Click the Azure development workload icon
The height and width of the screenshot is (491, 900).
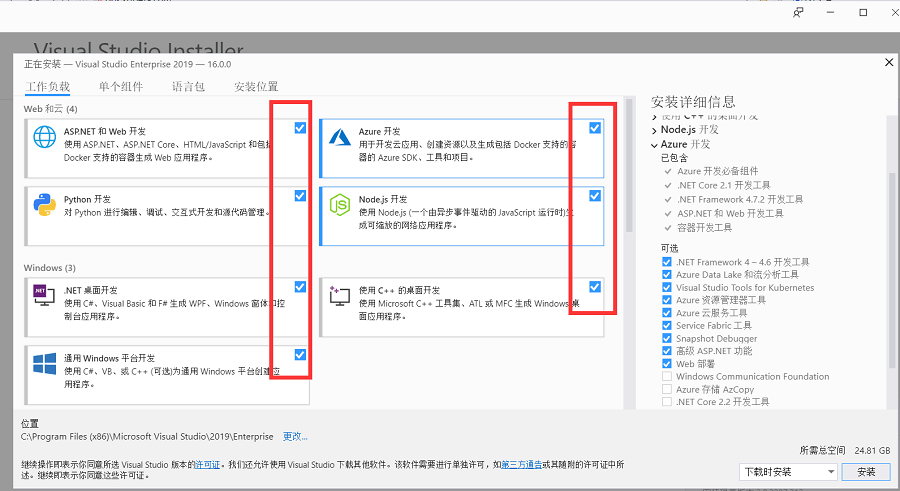pyautogui.click(x=340, y=138)
